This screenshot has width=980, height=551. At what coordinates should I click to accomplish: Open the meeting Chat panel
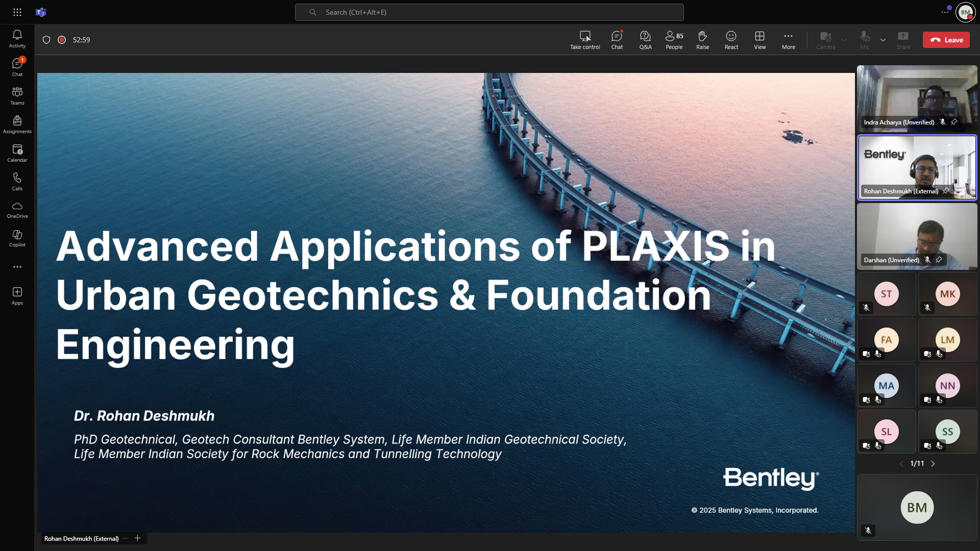click(x=617, y=40)
